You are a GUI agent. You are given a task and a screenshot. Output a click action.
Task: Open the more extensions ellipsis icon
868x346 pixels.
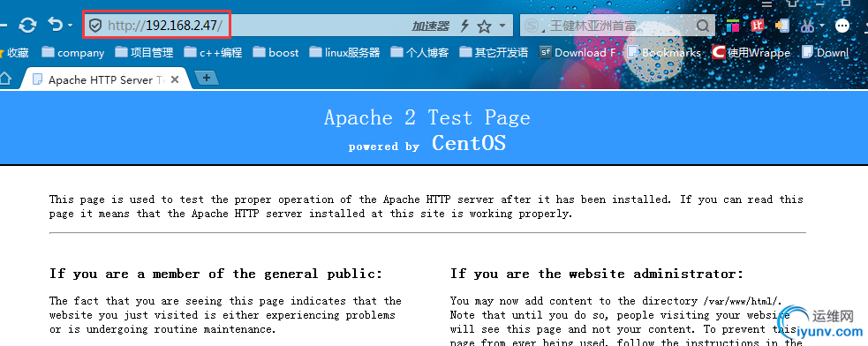pyautogui.click(x=842, y=26)
